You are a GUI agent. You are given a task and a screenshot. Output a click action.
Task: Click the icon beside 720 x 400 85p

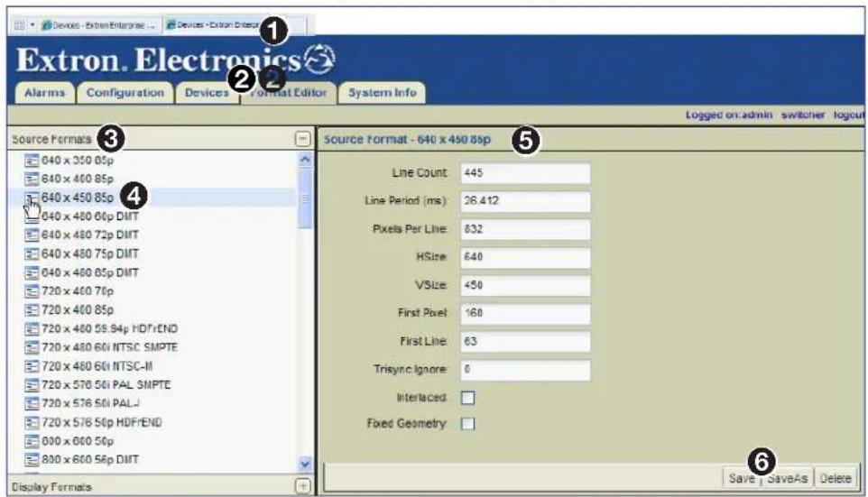[x=32, y=310]
